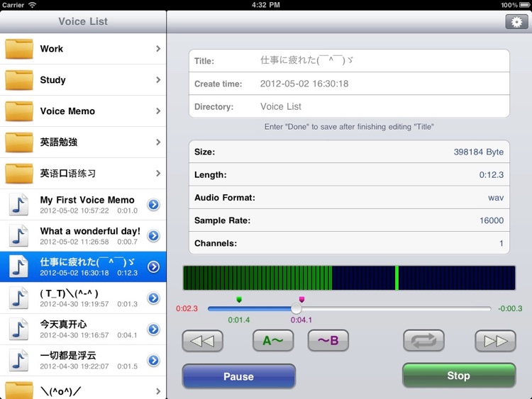Open the Work folder icon

click(19, 49)
